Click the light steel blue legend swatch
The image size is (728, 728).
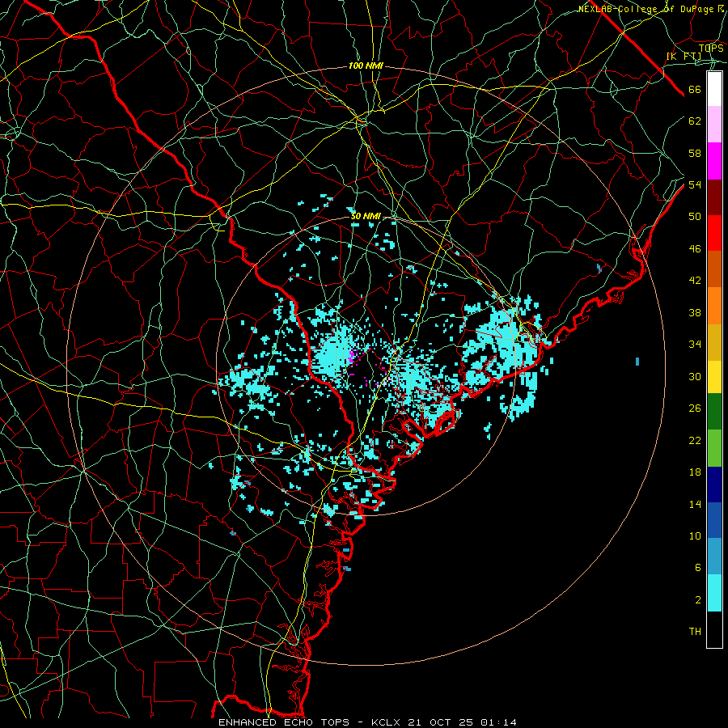714,557
